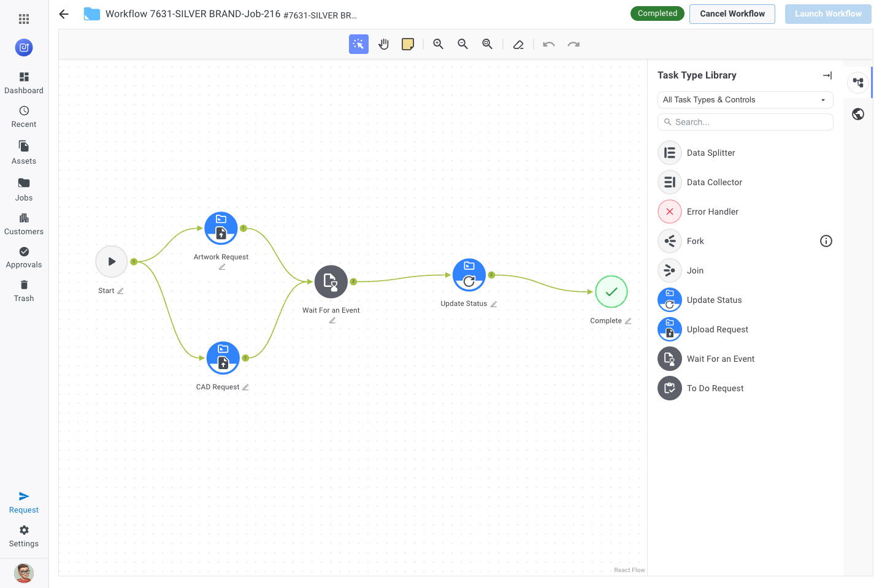Open the All Task Types & Controls dropdown
Screen dimensions: 882x588
(x=745, y=100)
